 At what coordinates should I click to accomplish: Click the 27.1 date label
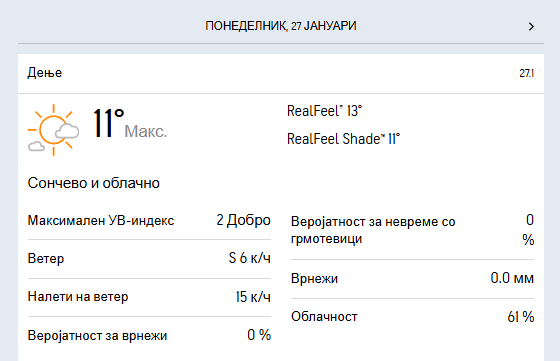[x=526, y=73]
